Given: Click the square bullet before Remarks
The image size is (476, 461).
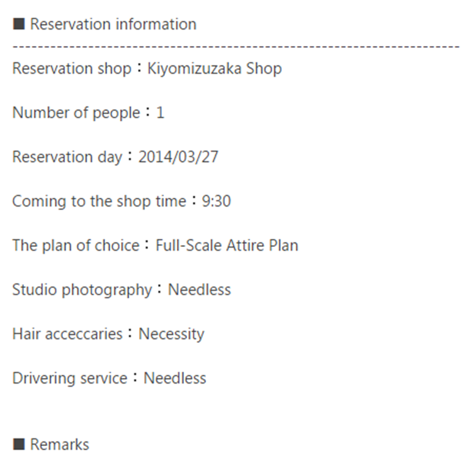Looking at the screenshot, I should point(19,444).
